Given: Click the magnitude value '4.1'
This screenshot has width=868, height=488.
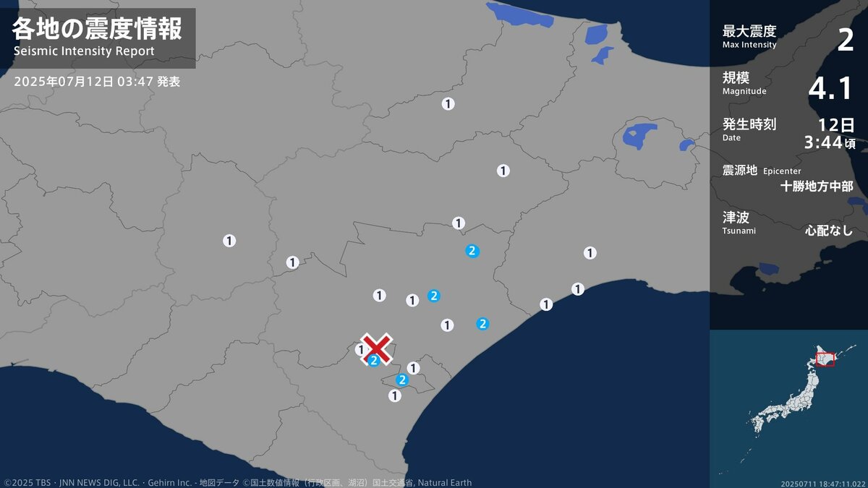Looking at the screenshot, I should (831, 88).
